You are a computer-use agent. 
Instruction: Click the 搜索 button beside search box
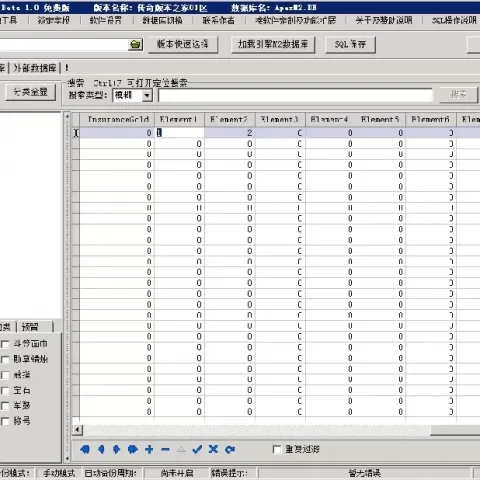click(459, 95)
